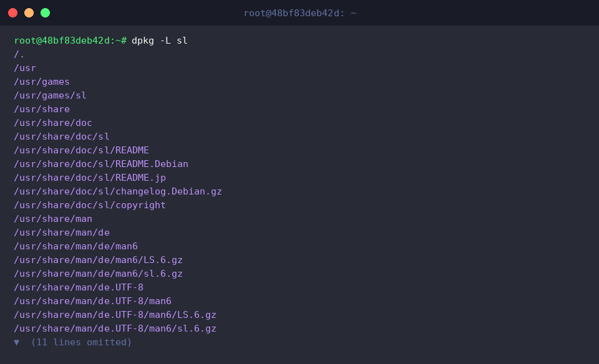
Task: Click the text (11 lines omitted)
Action: [x=81, y=342]
